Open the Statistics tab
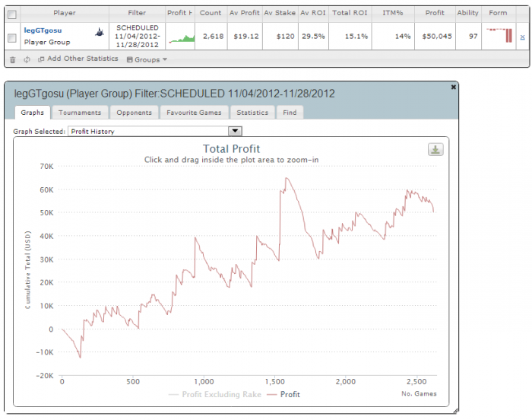This screenshot has width=532, height=420. [x=252, y=113]
